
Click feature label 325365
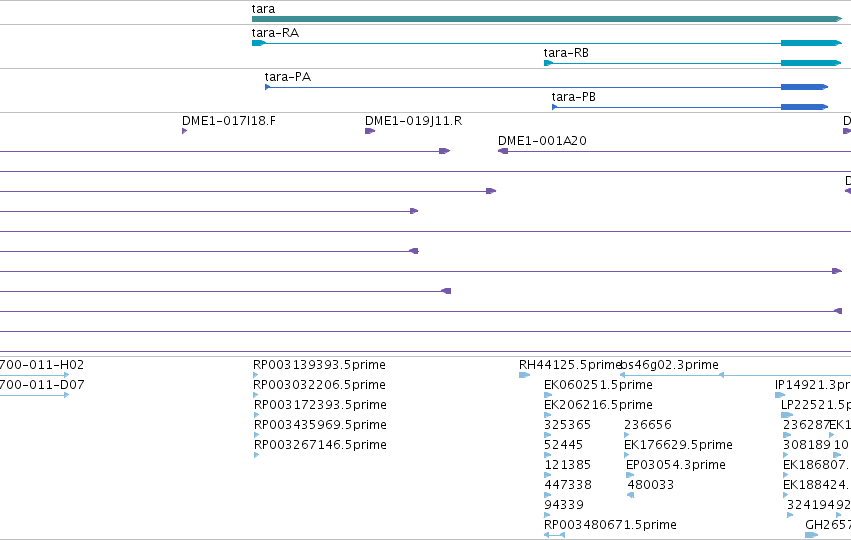pyautogui.click(x=567, y=425)
